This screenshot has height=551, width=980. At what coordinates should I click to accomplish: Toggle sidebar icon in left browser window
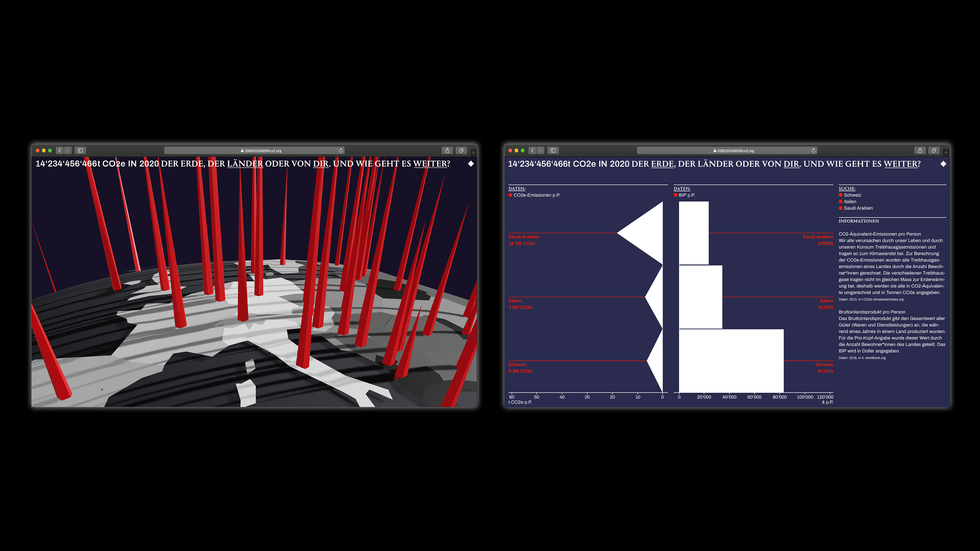(x=80, y=151)
